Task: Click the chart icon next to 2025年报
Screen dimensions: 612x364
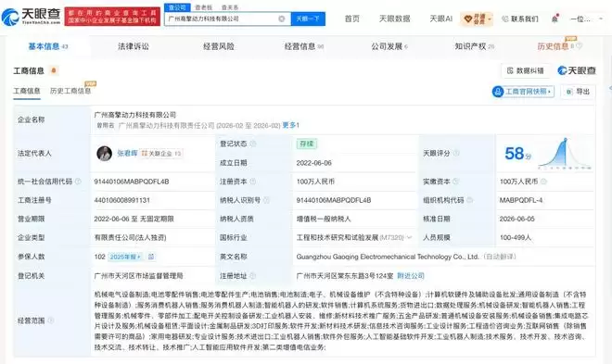Action: tap(151, 257)
